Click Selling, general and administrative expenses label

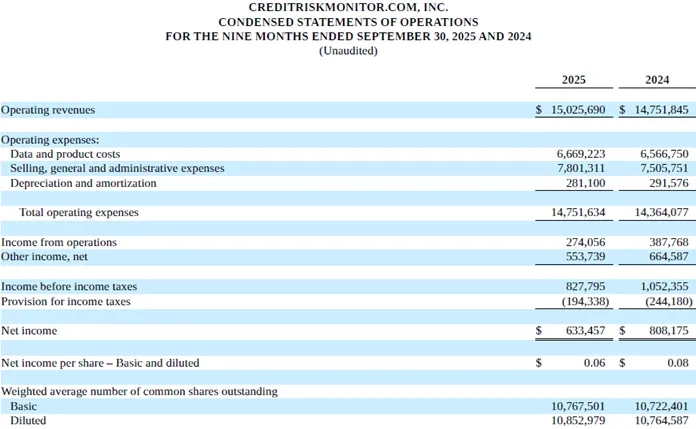pyautogui.click(x=117, y=169)
